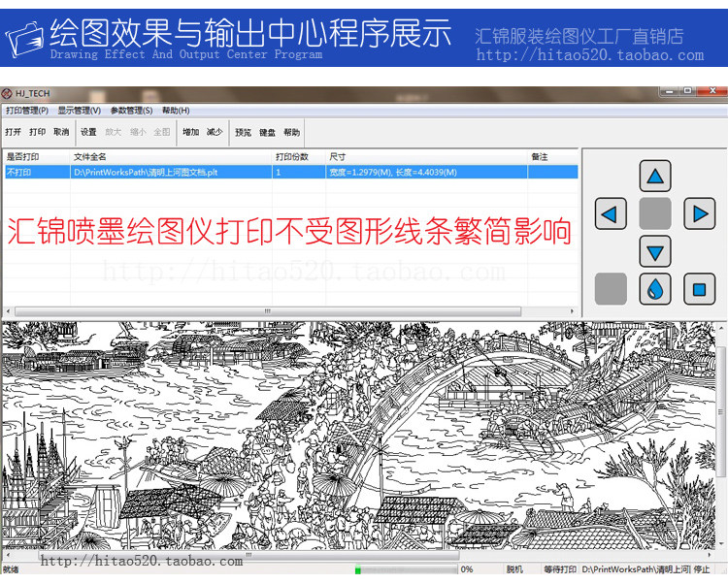Open the 显示管理(V) menu
Screen dimensions: 728x584
tap(79, 111)
